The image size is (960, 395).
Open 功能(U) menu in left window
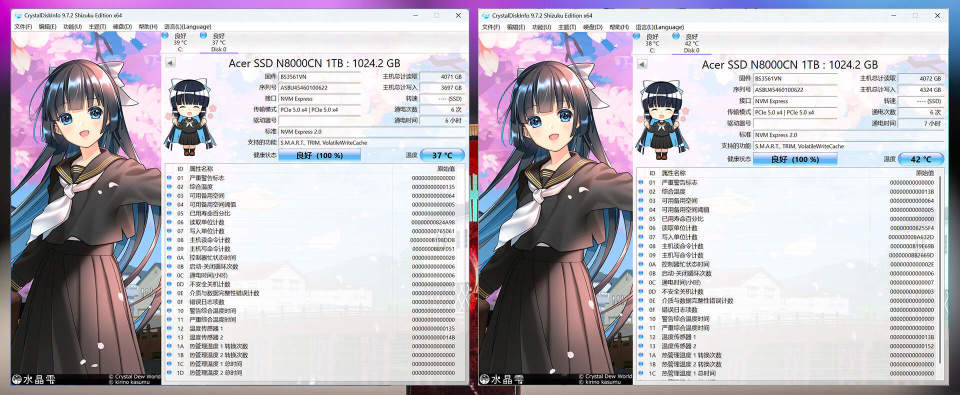(x=72, y=27)
